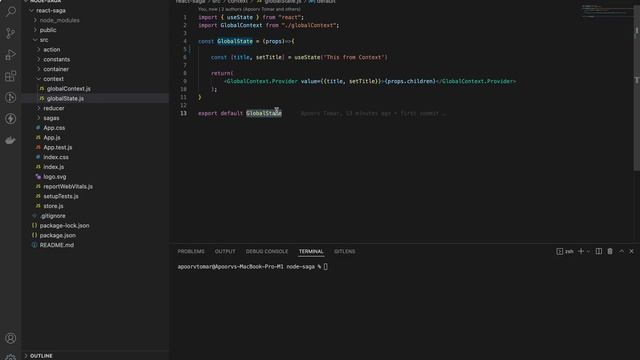
Task: Open the Run and Debug view
Action: 11,55
